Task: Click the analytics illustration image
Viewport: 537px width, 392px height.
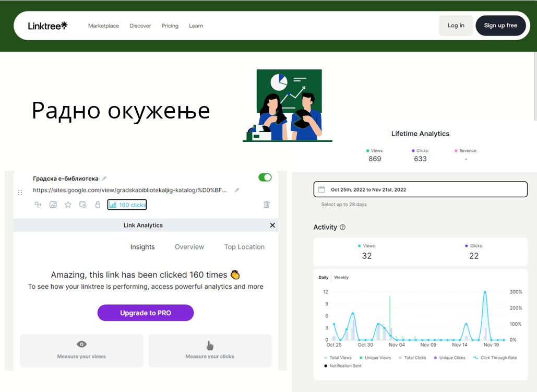Action: [288, 105]
